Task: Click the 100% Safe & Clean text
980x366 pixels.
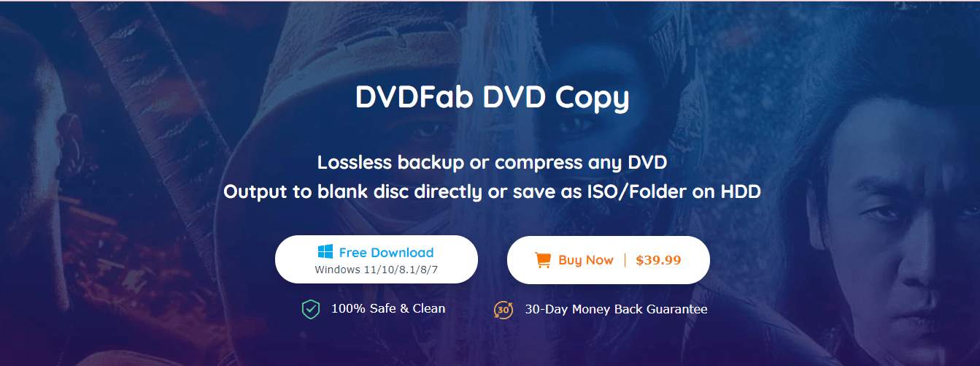Action: click(388, 308)
